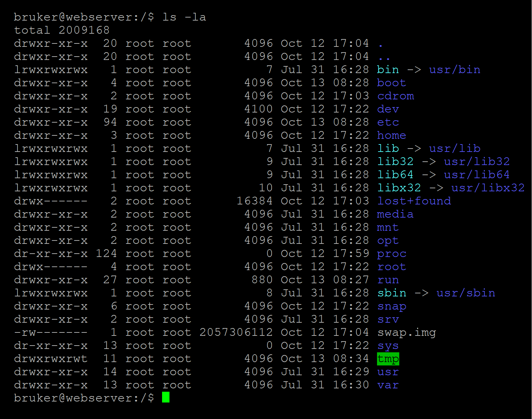Click the cdrom directory name

[395, 96]
